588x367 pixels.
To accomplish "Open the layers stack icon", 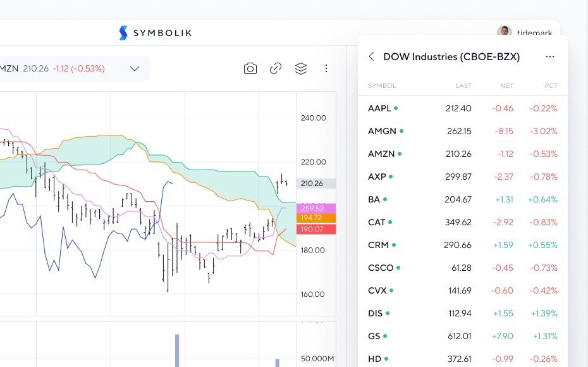I will (301, 68).
